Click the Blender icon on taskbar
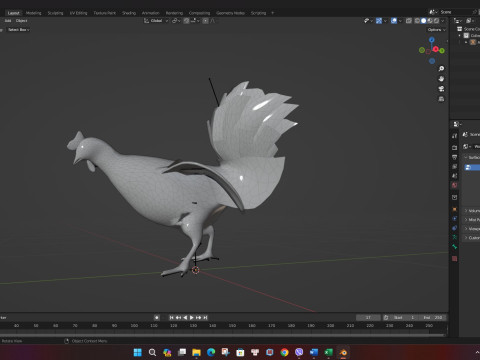 (x=343, y=352)
